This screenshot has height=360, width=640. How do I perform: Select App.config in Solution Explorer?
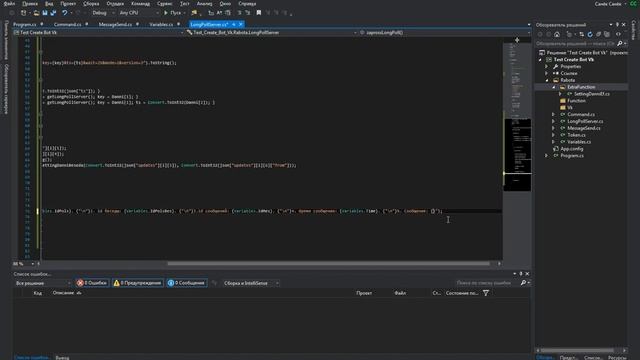click(571, 149)
